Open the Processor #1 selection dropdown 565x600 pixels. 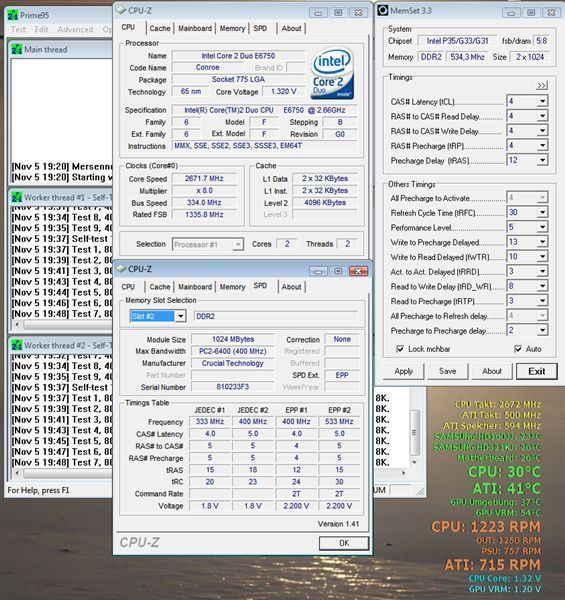[238, 244]
